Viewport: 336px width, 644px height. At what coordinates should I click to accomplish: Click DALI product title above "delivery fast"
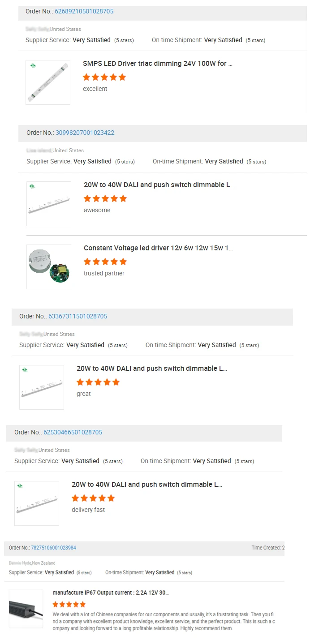point(146,485)
